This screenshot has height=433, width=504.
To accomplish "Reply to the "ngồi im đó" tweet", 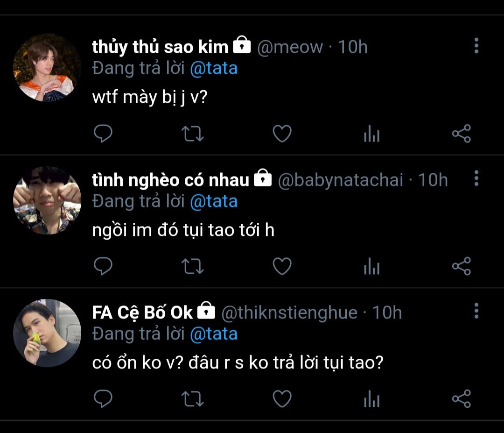I will tap(103, 266).
